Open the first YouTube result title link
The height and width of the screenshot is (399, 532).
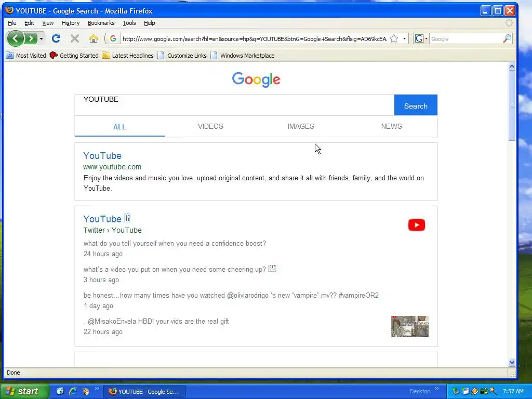(x=102, y=156)
